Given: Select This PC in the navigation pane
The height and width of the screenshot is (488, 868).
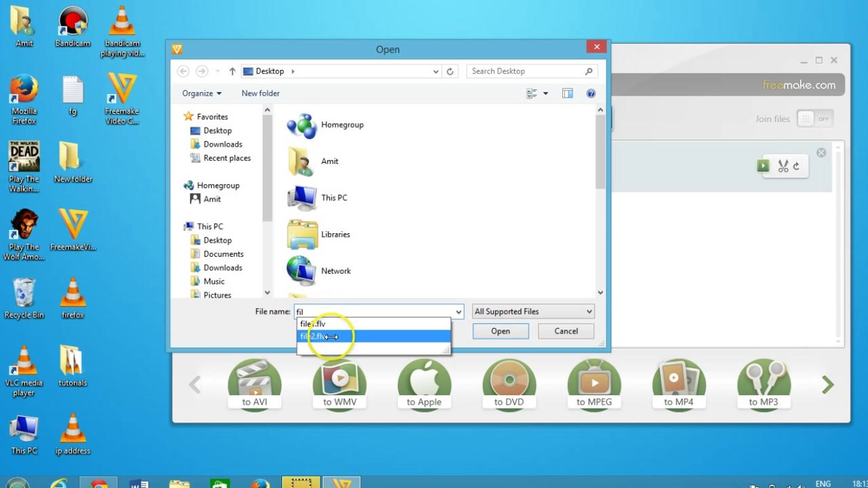Looking at the screenshot, I should click(x=210, y=226).
